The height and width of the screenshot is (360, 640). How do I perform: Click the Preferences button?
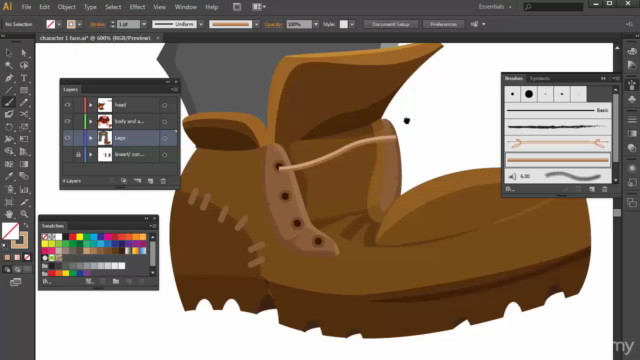pyautogui.click(x=443, y=24)
